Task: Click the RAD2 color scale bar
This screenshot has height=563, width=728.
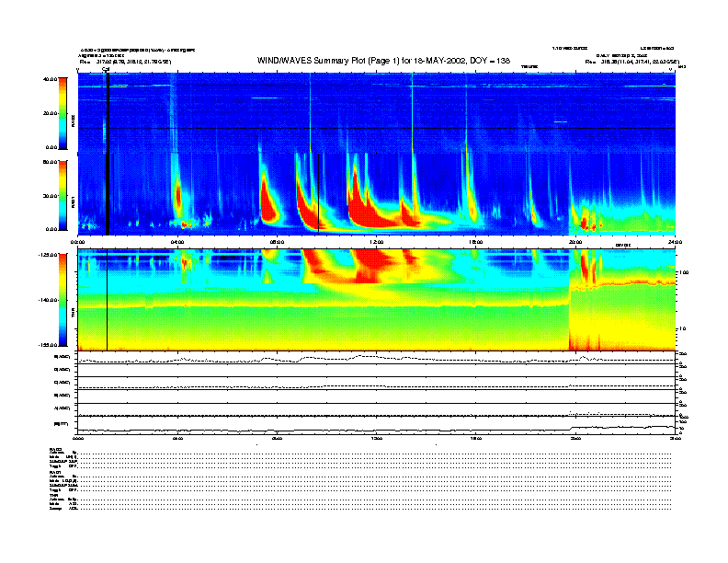Action: pos(63,113)
